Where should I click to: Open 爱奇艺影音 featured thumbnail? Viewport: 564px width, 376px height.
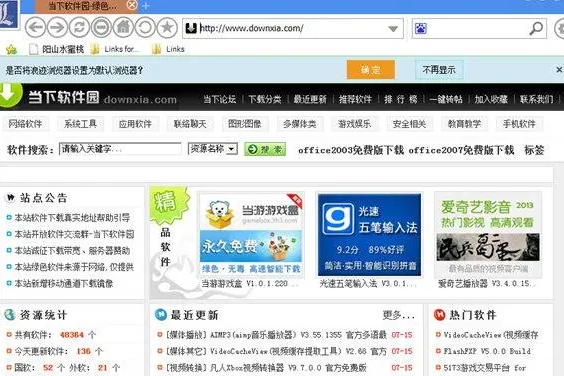click(x=488, y=235)
